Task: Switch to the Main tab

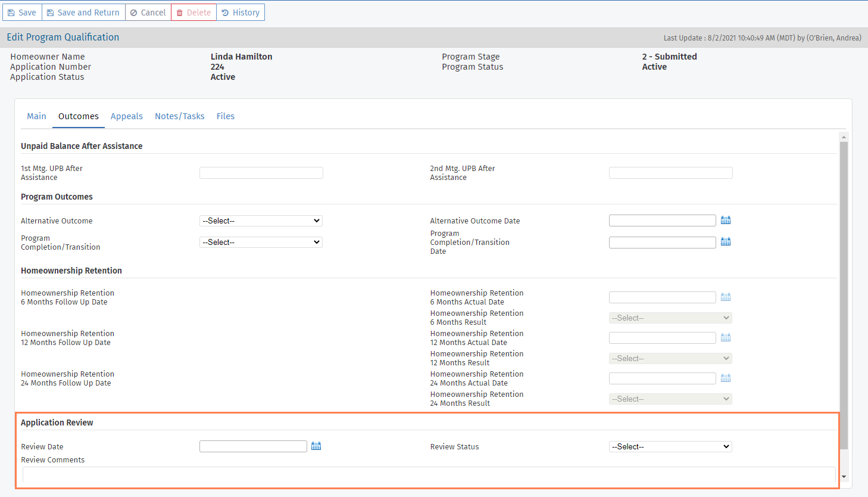Action: 36,116
